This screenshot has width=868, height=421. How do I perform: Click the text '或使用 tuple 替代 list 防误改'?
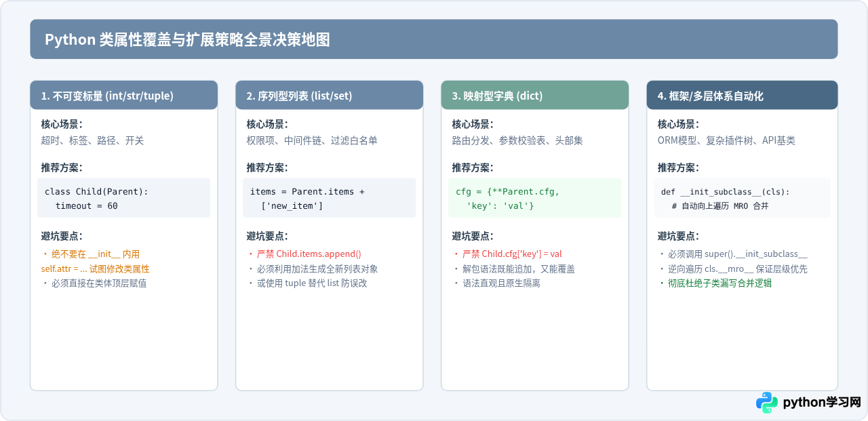pos(312,283)
